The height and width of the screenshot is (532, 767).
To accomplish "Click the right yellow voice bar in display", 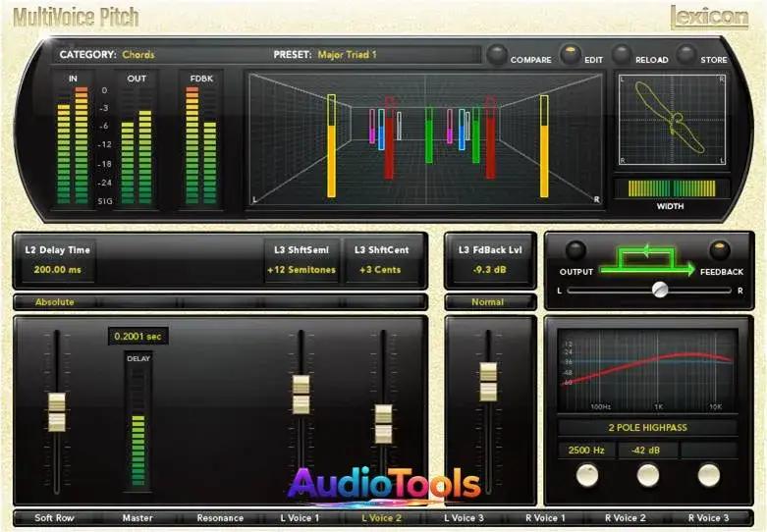I will tap(544, 145).
